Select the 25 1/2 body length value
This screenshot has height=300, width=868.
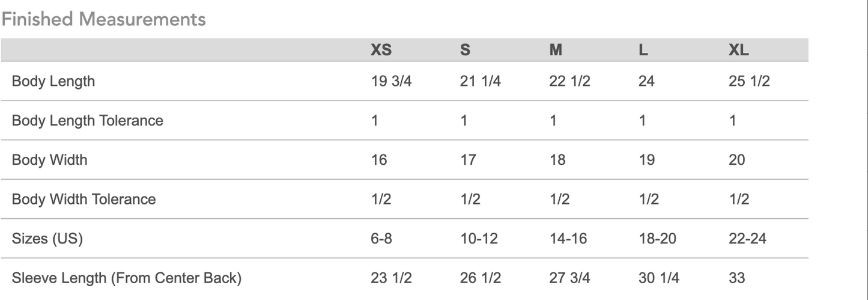click(749, 81)
